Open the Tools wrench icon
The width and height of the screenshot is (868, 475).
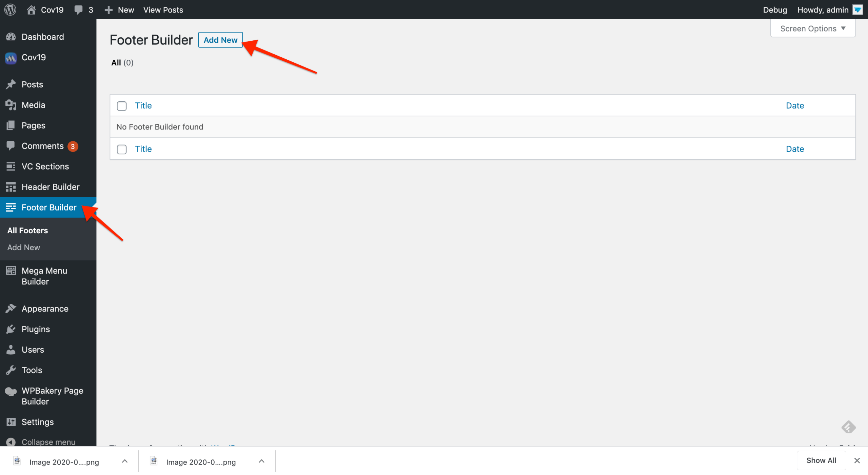11,370
